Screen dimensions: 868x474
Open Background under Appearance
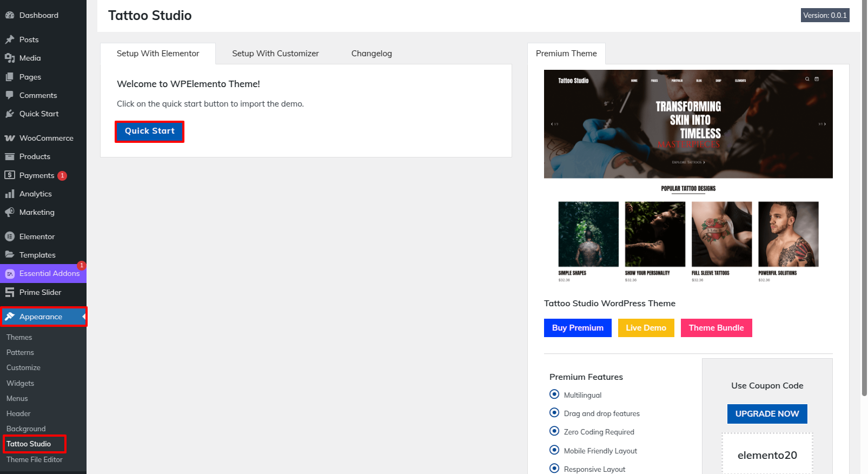26,429
